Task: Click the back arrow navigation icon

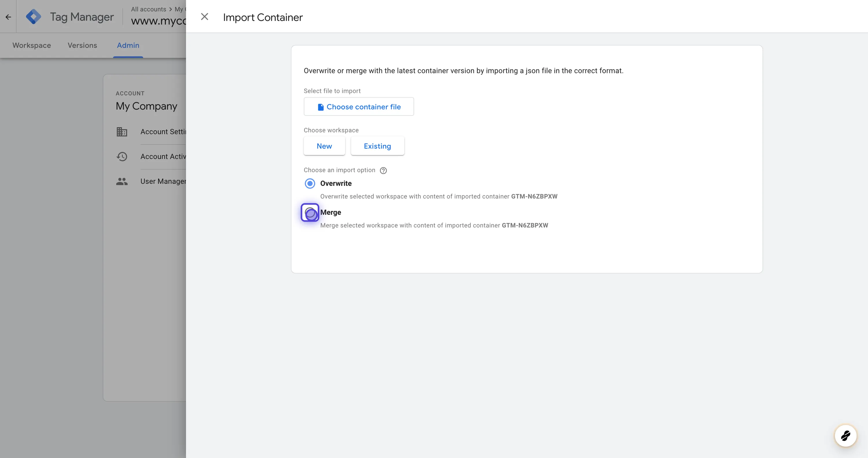Action: coord(8,17)
